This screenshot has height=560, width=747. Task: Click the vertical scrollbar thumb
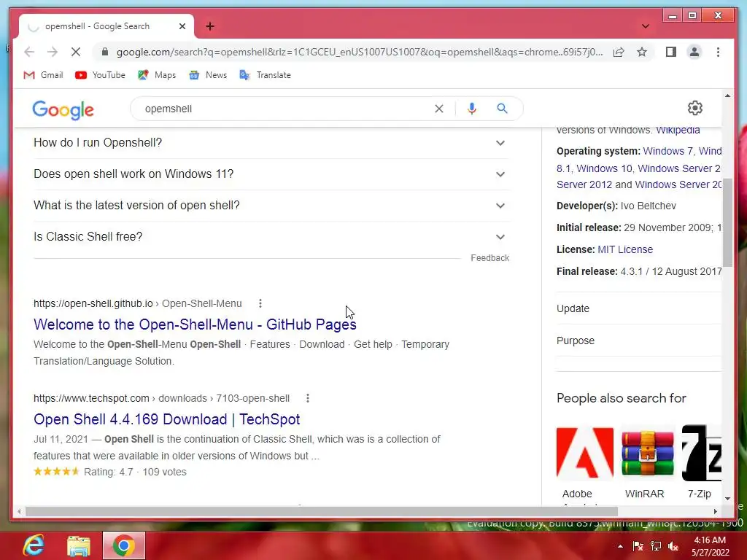pos(727,222)
